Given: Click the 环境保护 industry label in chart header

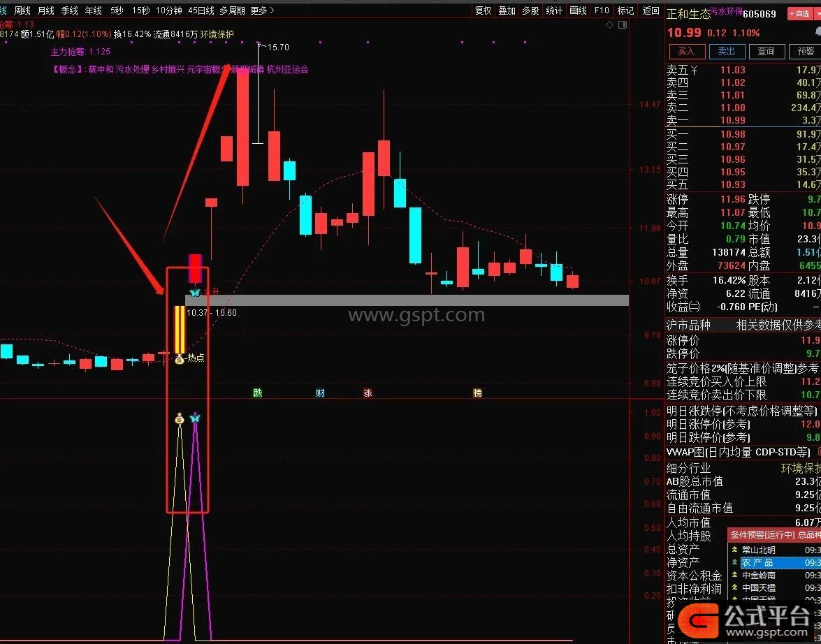Looking at the screenshot, I should pos(217,34).
